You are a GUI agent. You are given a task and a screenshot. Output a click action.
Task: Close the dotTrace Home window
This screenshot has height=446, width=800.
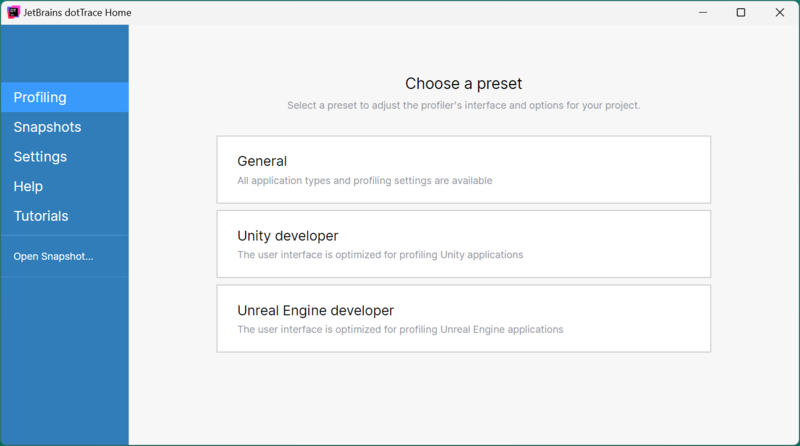pyautogui.click(x=780, y=12)
